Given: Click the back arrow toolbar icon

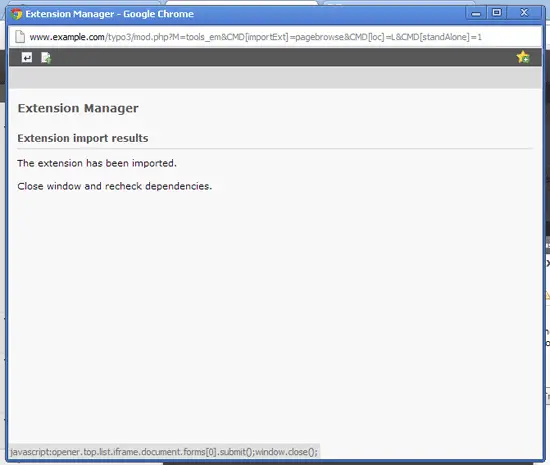Looking at the screenshot, I should coord(27,57).
